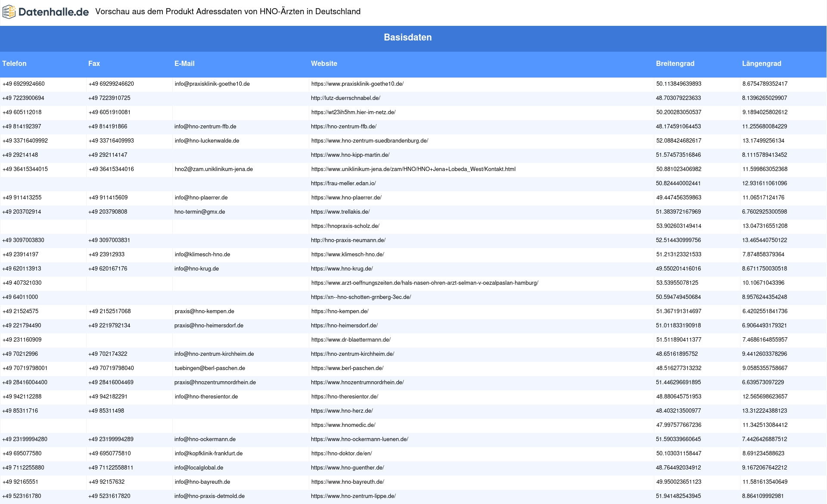Image resolution: width=827 pixels, height=504 pixels.
Task: Click email praxis@hno-kempen.de
Action: (x=205, y=311)
